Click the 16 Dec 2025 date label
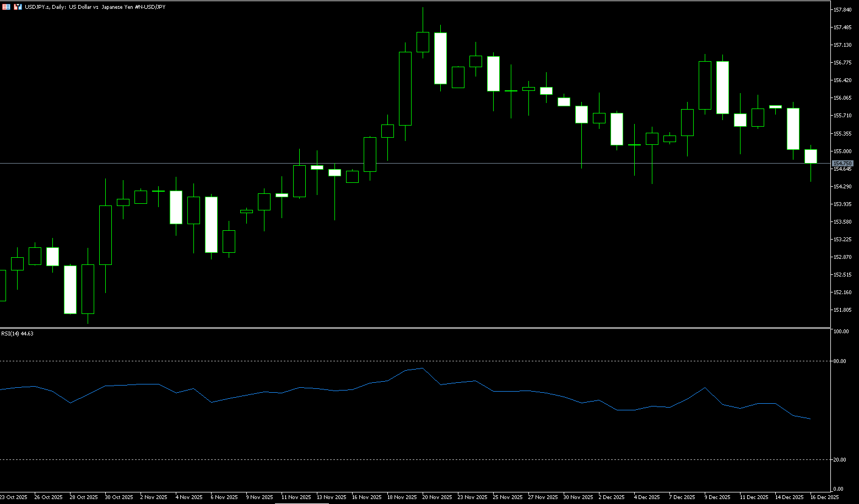The width and height of the screenshot is (859, 504). [824, 497]
